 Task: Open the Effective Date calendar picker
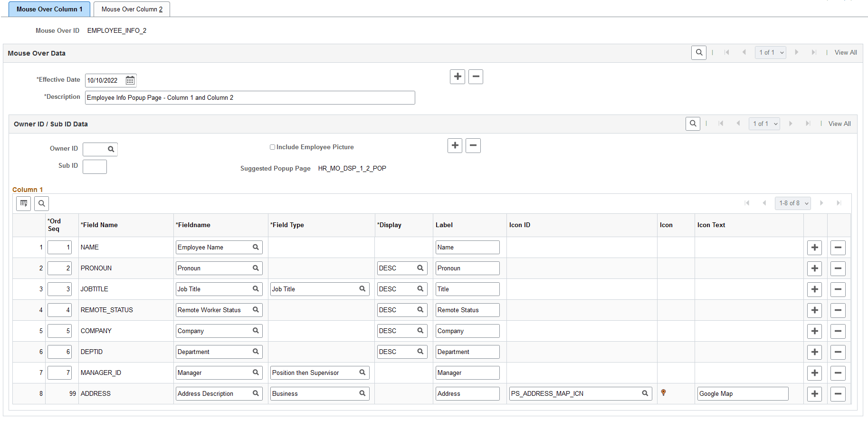point(130,80)
